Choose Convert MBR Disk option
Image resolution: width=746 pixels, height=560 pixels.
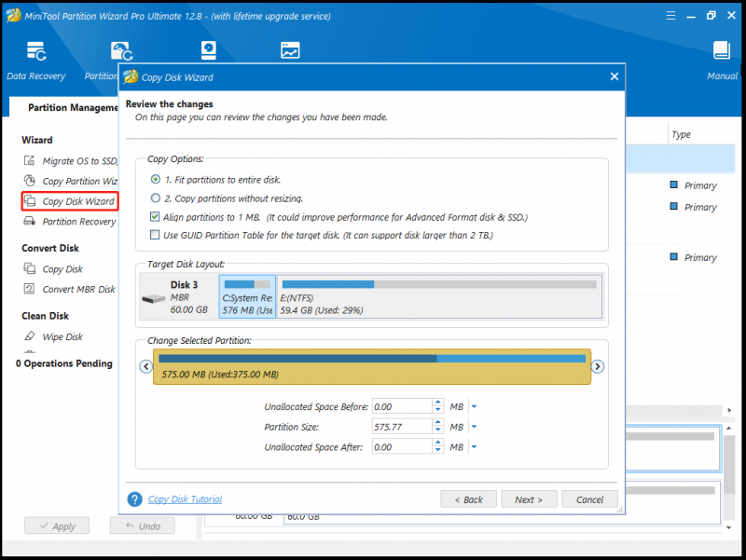click(78, 289)
